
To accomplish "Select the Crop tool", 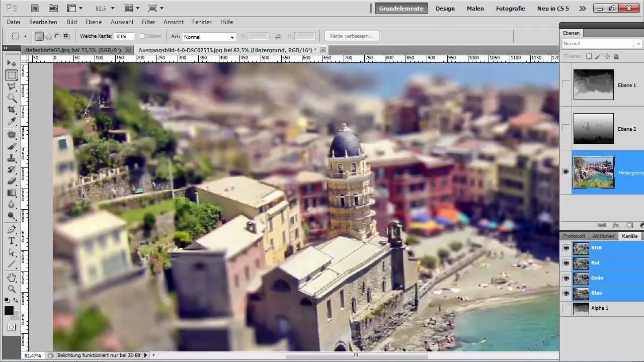I will tap(12, 110).
